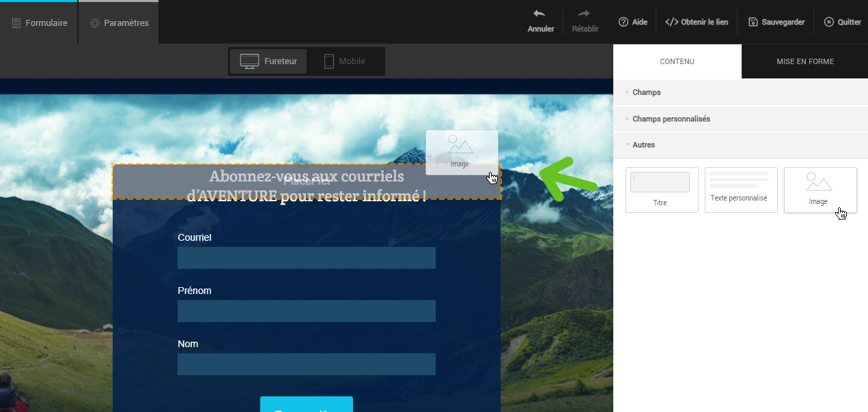The height and width of the screenshot is (412, 868).
Task: Click the Rétablir redo arrow
Action: pyautogui.click(x=585, y=14)
